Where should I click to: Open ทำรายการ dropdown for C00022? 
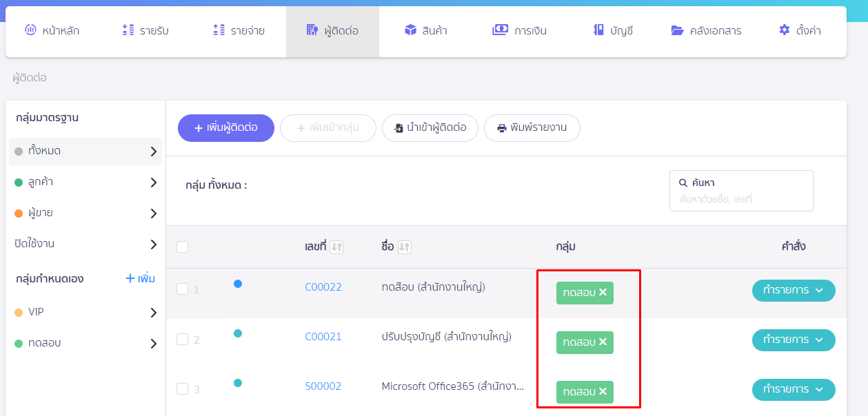[x=793, y=291]
